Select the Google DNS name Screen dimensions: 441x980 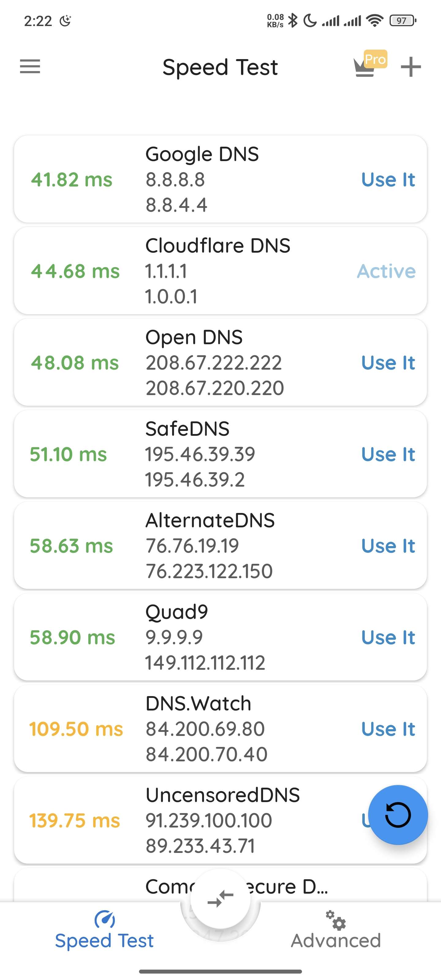pos(202,154)
